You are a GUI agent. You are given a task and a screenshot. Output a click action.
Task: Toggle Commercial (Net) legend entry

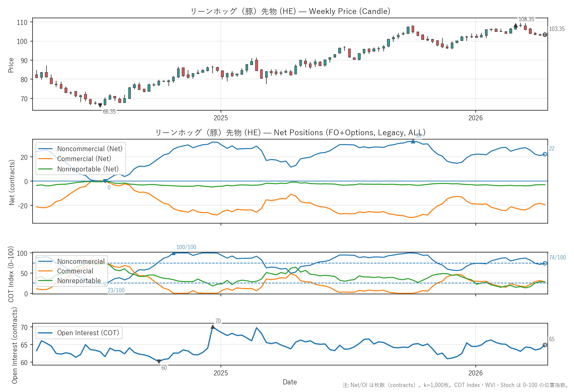point(84,159)
